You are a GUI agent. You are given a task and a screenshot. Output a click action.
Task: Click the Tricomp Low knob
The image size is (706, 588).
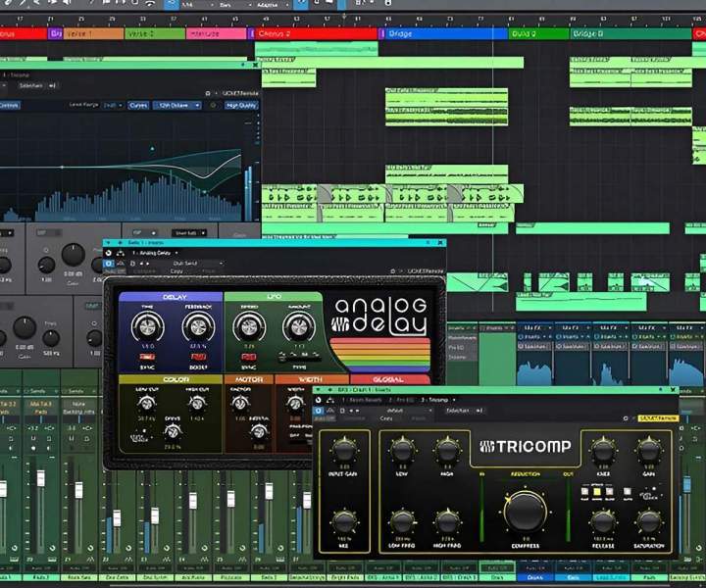[402, 451]
